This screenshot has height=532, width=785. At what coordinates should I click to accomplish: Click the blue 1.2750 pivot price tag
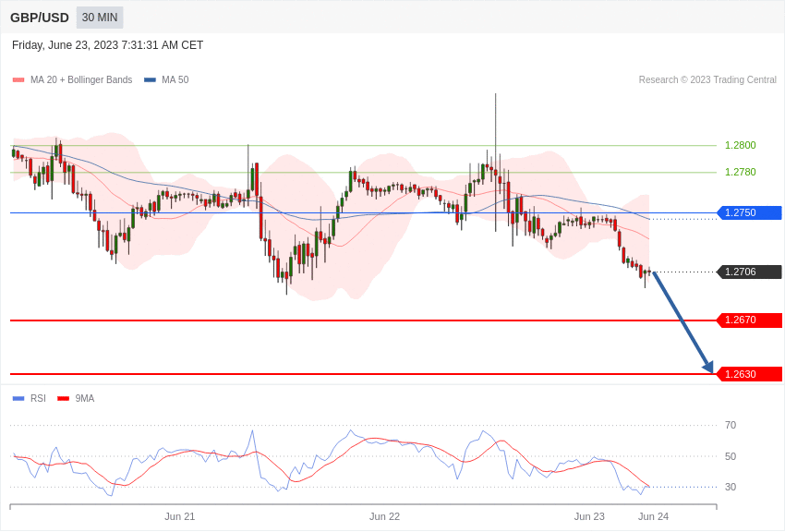[750, 212]
